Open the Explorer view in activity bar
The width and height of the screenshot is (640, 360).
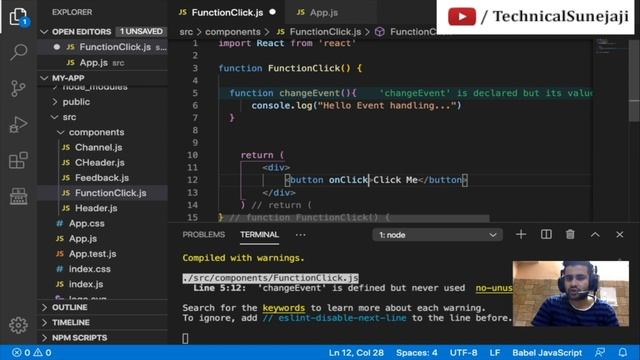coord(18,17)
